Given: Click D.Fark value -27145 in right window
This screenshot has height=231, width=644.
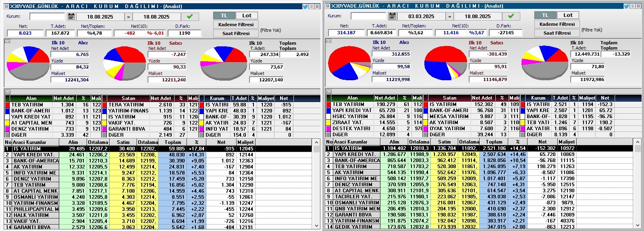Looking at the screenshot, I should (506, 33).
